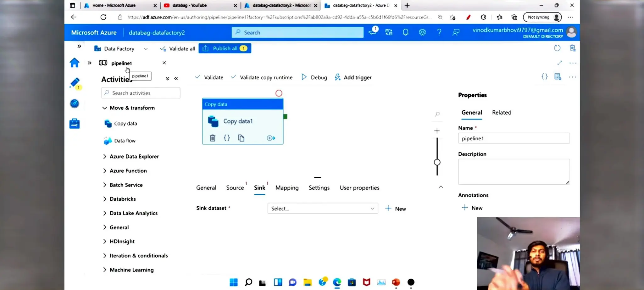644x290 pixels.
Task: Open the switch Data Factory icon in header
Action: 389,32
